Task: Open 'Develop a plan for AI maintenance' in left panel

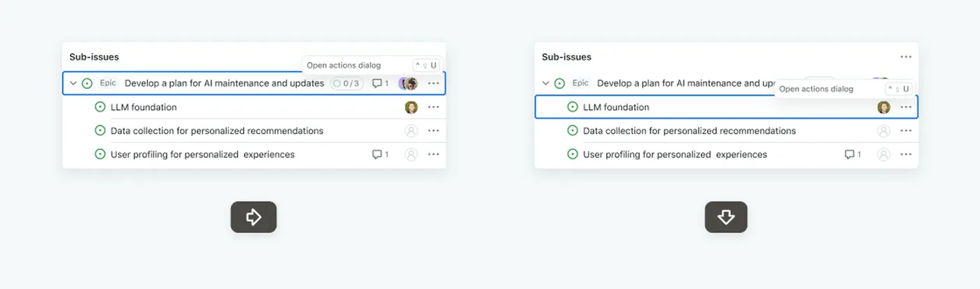Action: tap(224, 83)
